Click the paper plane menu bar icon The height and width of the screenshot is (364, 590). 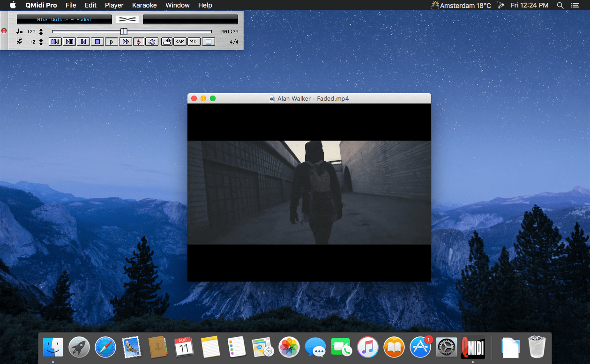[x=501, y=5]
